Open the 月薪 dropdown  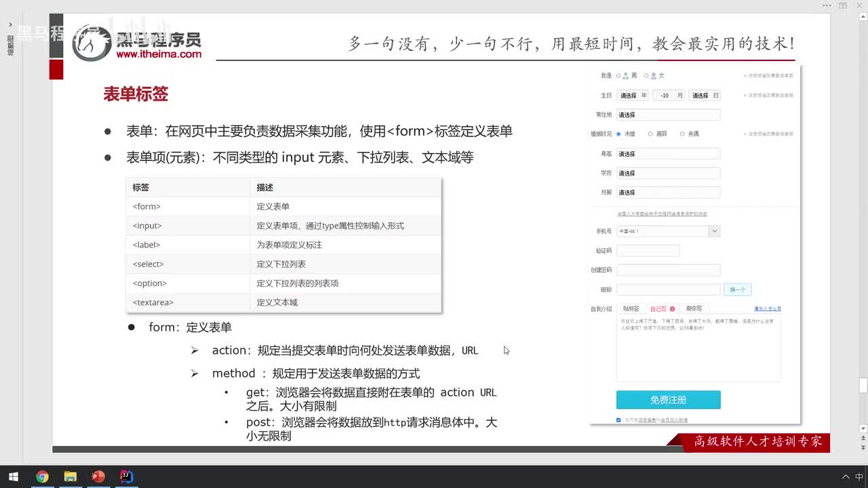coord(669,192)
